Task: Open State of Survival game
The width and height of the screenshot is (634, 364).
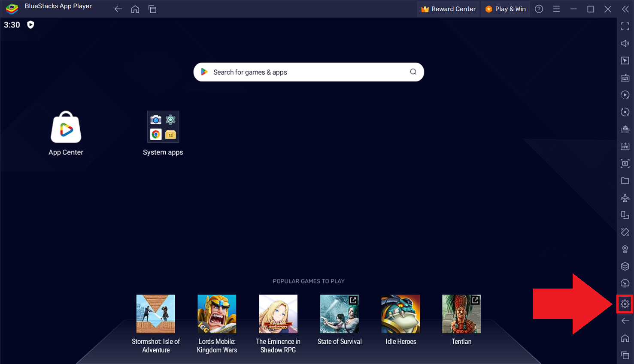Action: pos(340,320)
